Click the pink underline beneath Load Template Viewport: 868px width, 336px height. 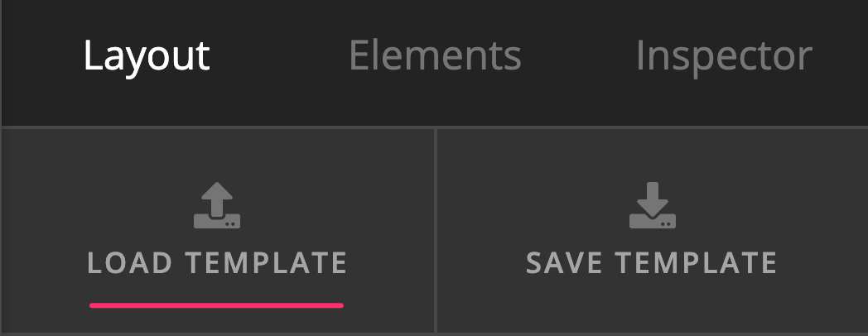(x=216, y=305)
